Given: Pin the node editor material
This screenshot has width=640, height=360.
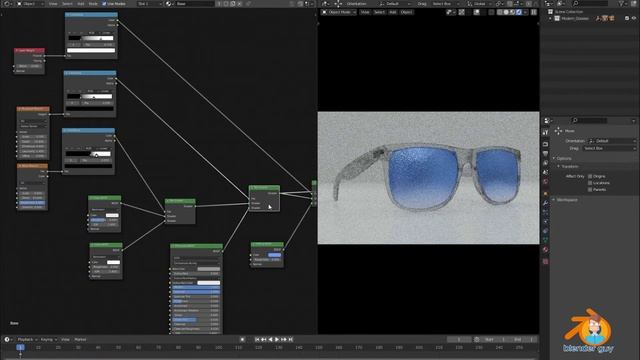Looking at the screenshot, I should [x=248, y=4].
